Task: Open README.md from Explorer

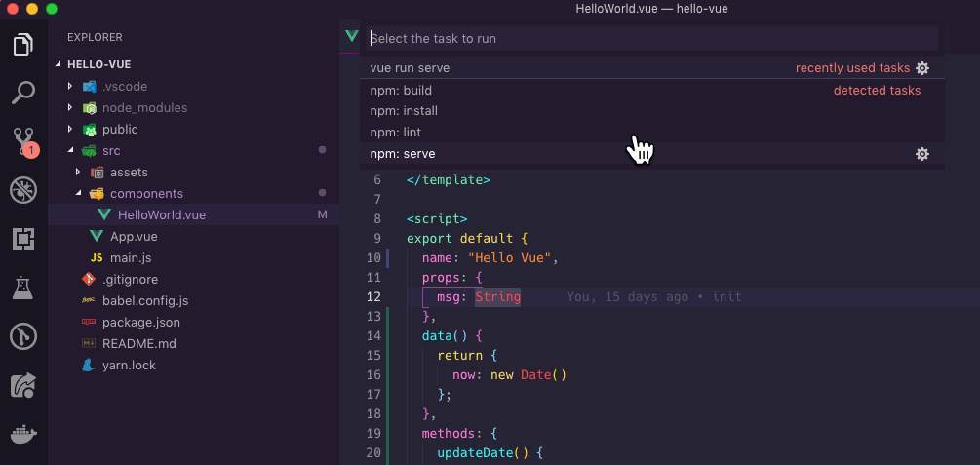Action: point(138,344)
